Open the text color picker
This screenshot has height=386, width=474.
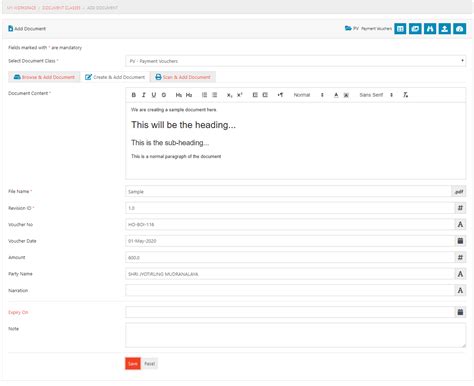(x=336, y=95)
